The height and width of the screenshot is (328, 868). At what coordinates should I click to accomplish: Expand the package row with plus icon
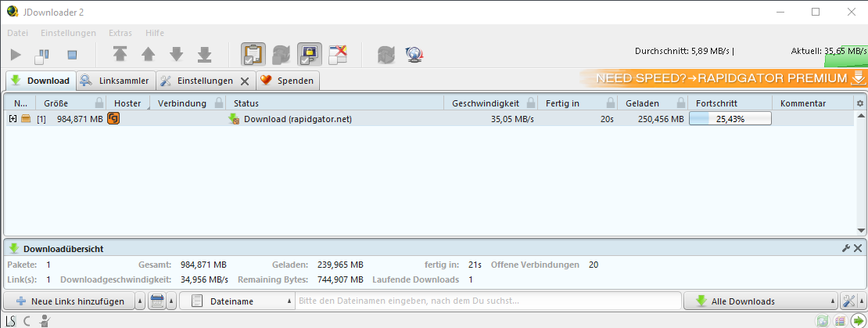(13, 118)
